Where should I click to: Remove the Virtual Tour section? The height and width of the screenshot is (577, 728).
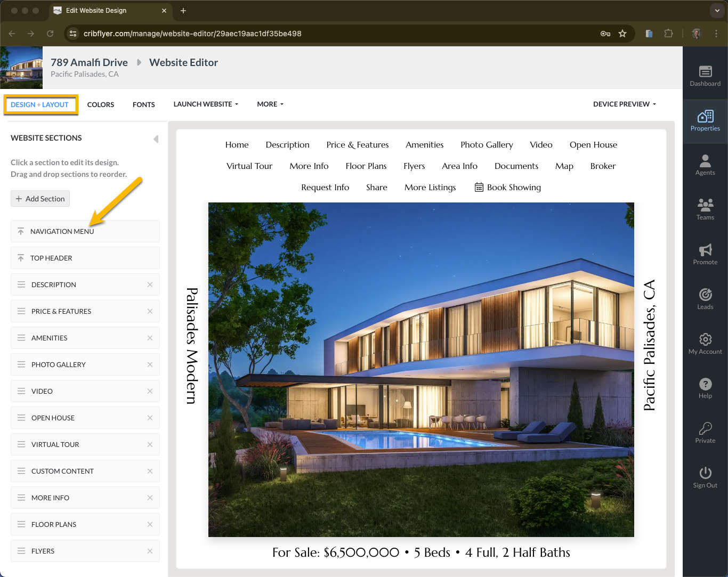tap(150, 444)
